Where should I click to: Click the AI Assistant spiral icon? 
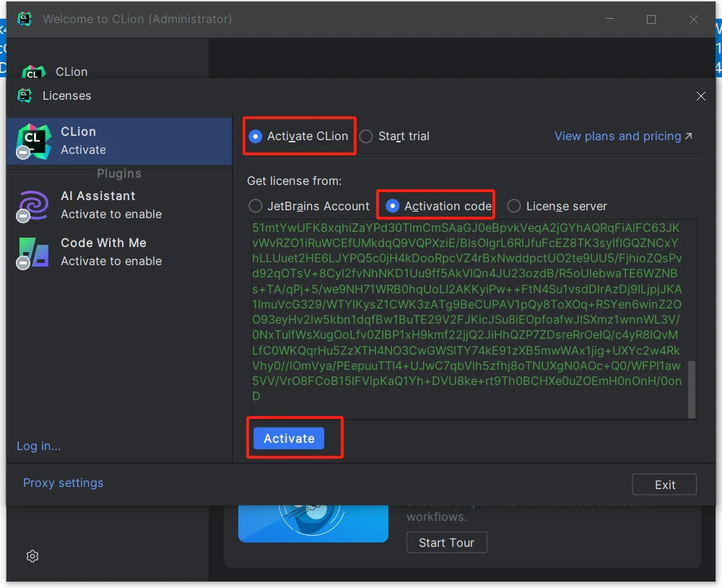34,205
